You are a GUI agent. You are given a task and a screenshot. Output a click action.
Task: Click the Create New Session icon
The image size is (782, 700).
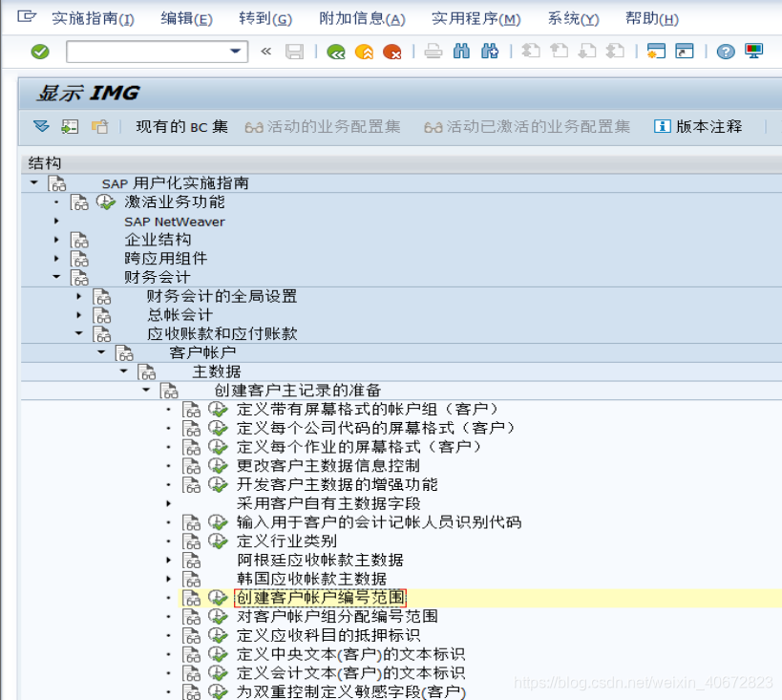[x=656, y=52]
